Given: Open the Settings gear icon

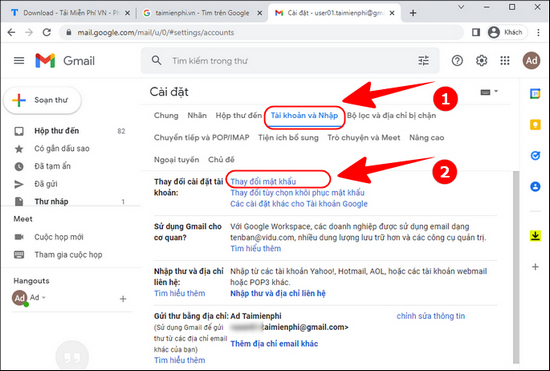Looking at the screenshot, I should pos(481,61).
